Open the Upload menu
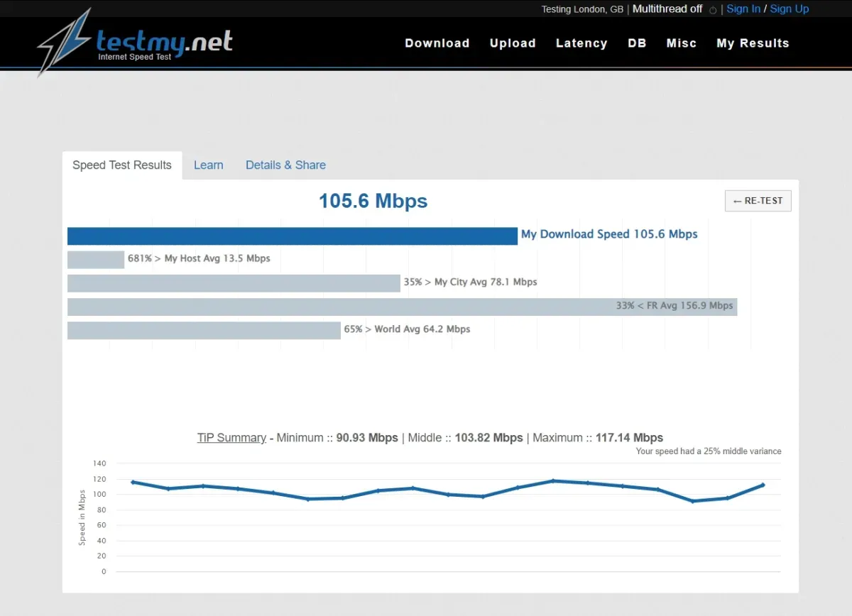852x616 pixels. [x=513, y=43]
